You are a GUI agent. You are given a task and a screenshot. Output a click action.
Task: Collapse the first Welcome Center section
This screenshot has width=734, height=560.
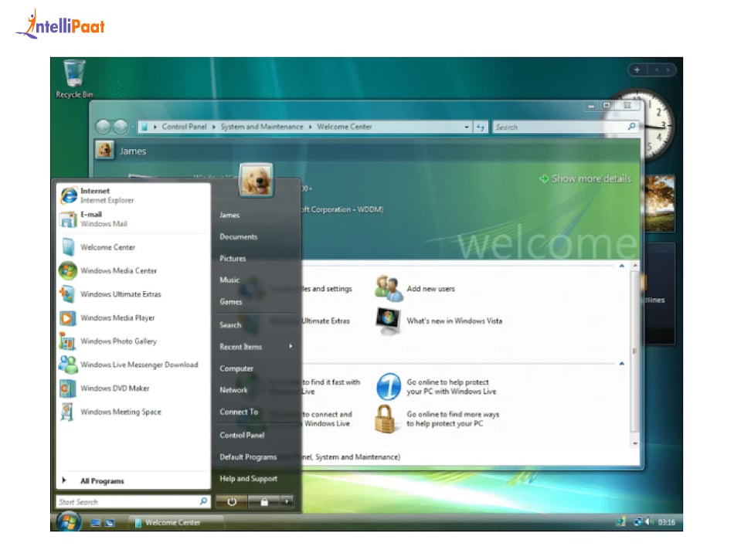click(x=622, y=266)
